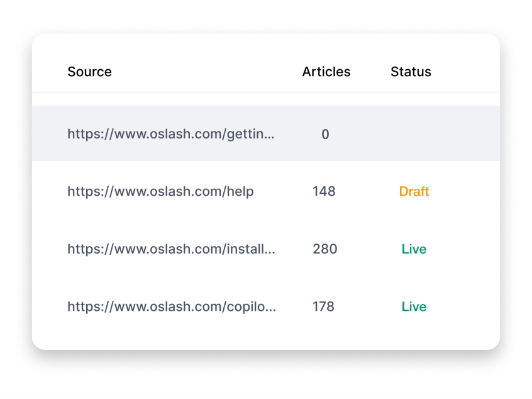532x399 pixels.
Task: Click the orange Draft status label
Action: 414,191
